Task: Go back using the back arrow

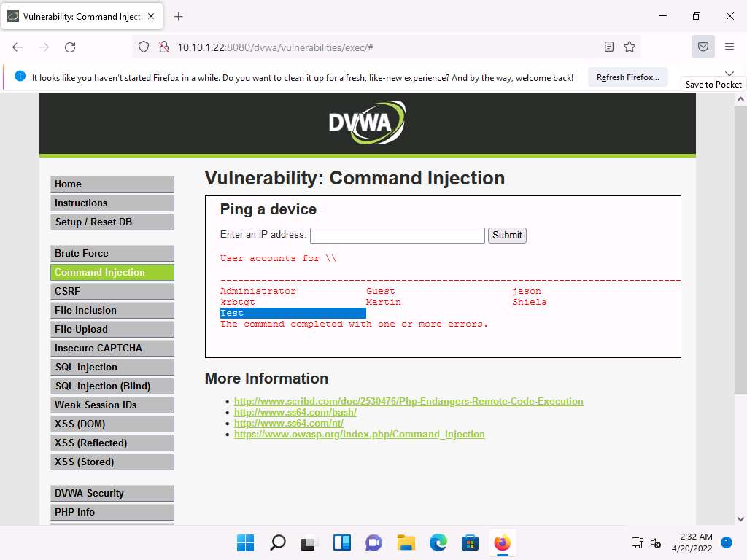Action: (18, 47)
